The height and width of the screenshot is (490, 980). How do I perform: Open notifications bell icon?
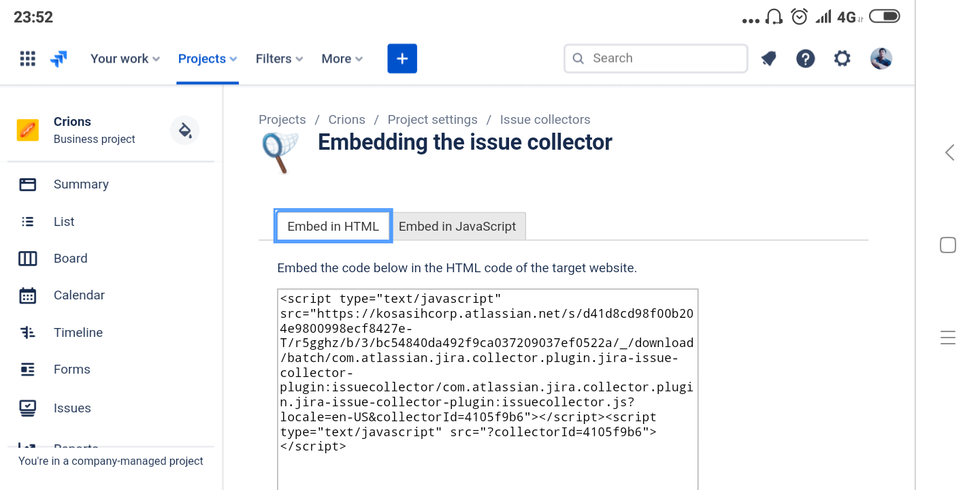point(768,59)
